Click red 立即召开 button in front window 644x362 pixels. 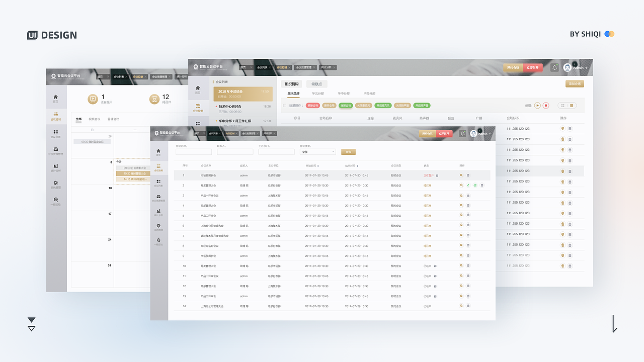click(444, 134)
